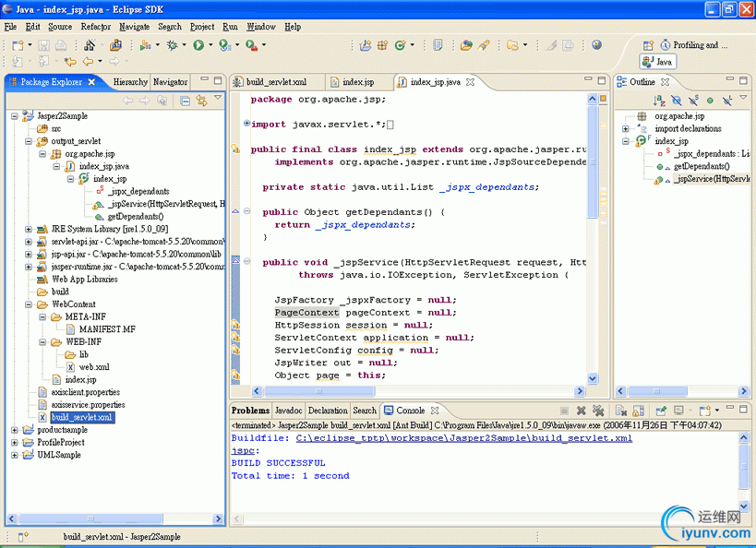Open the Navigate menu
The height and width of the screenshot is (548, 756).
[x=134, y=27]
